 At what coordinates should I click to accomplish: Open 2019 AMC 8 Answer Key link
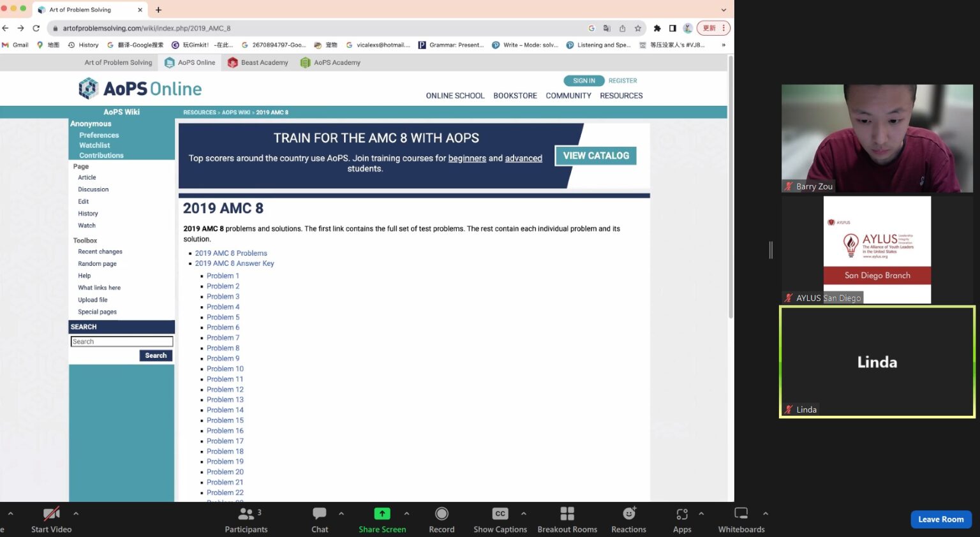(234, 263)
